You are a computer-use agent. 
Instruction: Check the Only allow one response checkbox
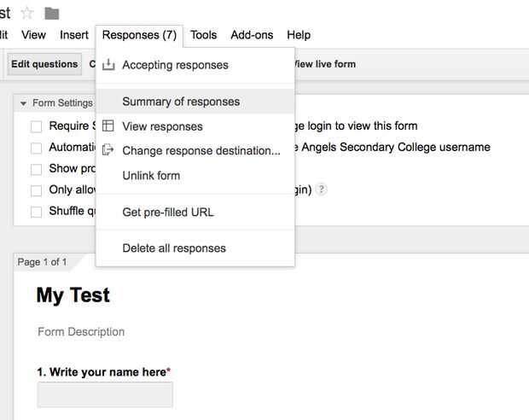click(x=36, y=190)
